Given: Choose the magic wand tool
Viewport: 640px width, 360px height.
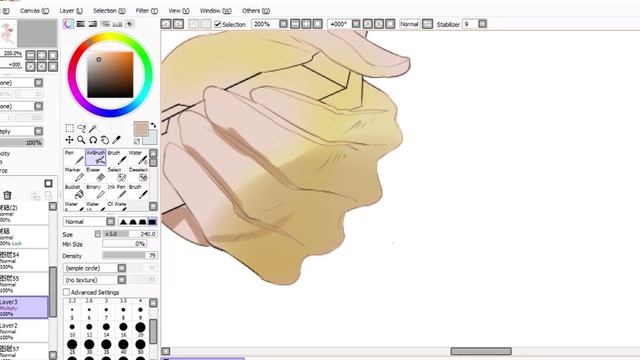Looking at the screenshot, I should coord(93,128).
